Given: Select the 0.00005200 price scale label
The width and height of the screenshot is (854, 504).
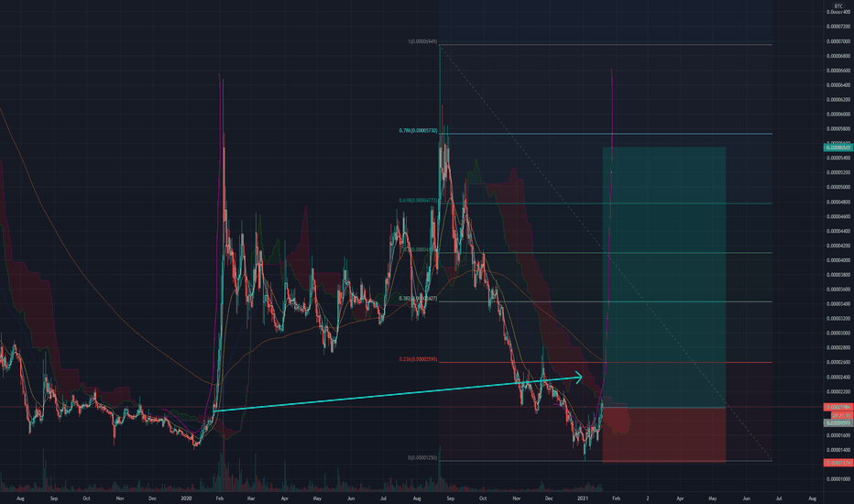Looking at the screenshot, I should pyautogui.click(x=838, y=172).
